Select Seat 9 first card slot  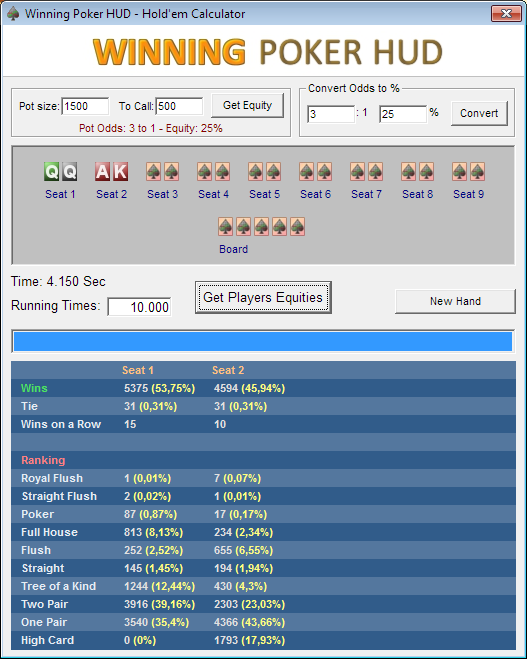pyautogui.click(x=460, y=171)
